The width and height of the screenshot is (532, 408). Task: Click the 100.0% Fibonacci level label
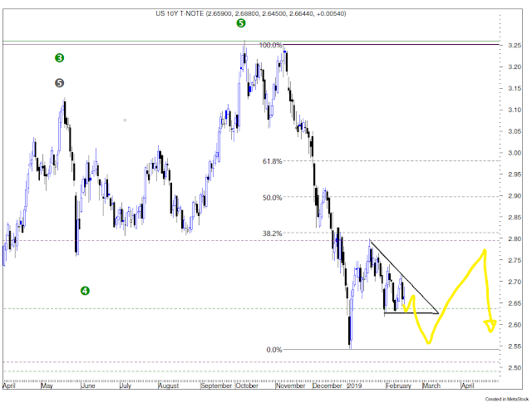pos(270,45)
